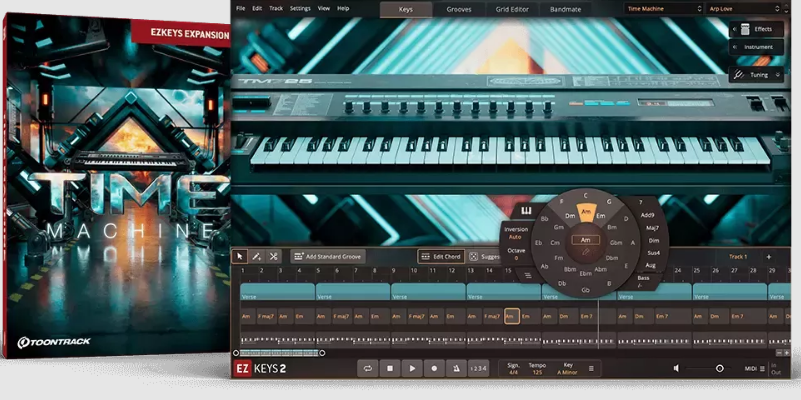This screenshot has width=801, height=400.
Task: Select the pencil draw tool
Action: point(257,256)
